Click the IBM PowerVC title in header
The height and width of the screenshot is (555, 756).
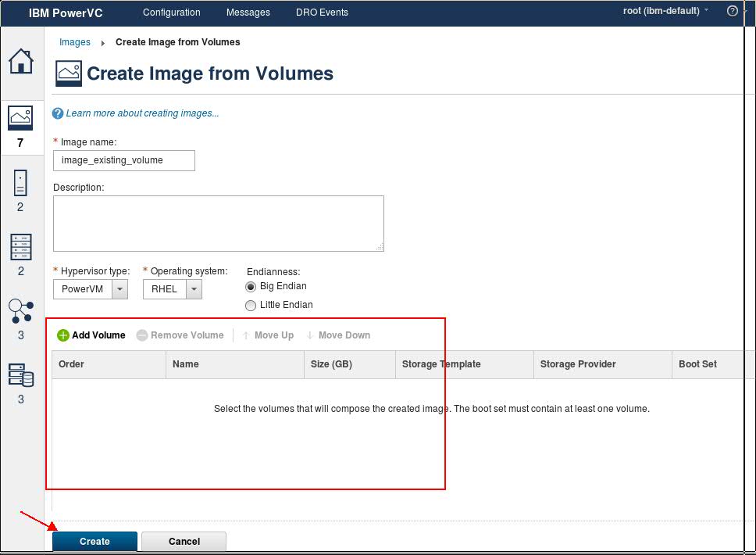click(x=66, y=13)
